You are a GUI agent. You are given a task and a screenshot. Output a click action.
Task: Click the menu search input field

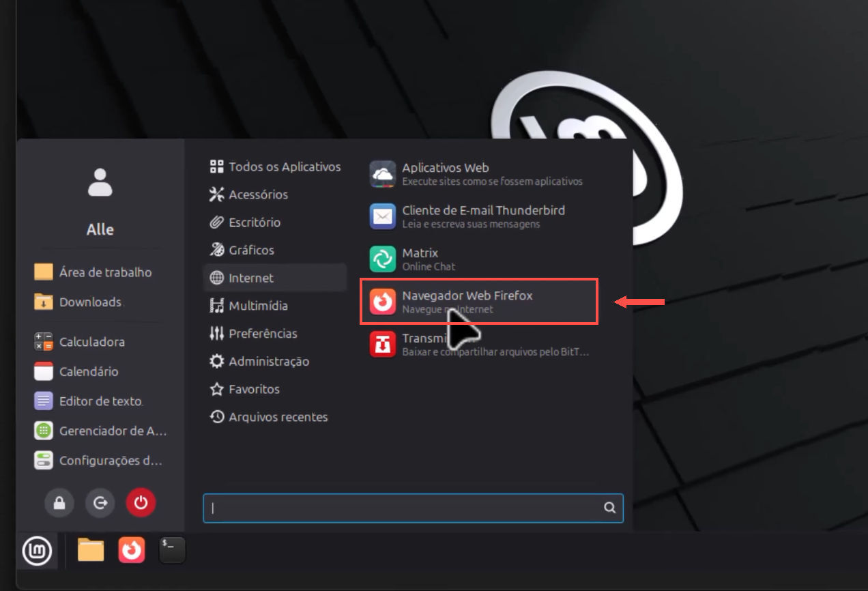tap(413, 508)
